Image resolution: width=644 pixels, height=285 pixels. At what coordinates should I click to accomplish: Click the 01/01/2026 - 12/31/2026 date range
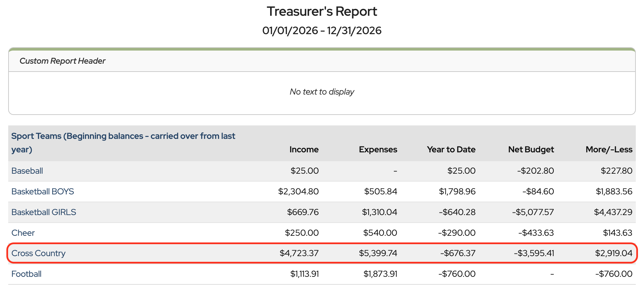[x=322, y=31]
